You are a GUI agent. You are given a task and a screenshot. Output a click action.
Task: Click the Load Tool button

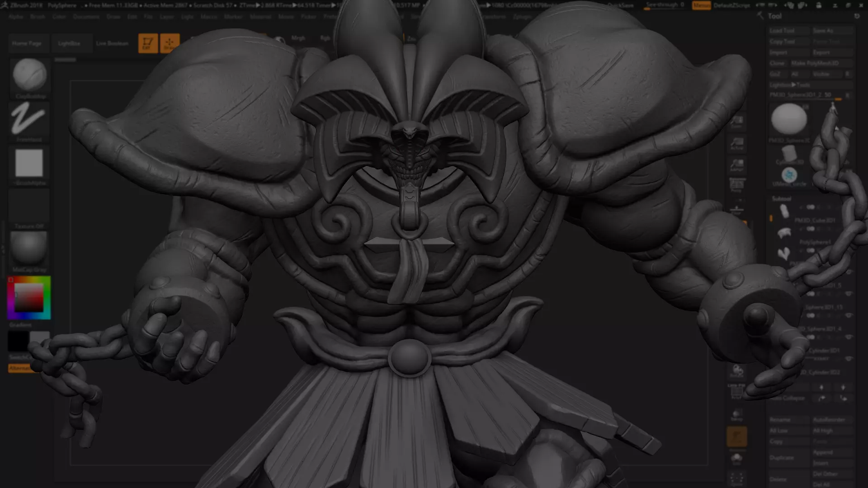pyautogui.click(x=789, y=31)
